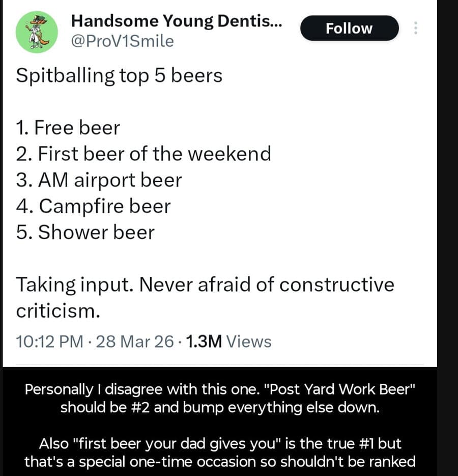Click list entry '5. Shower beer'

pyautogui.click(x=85, y=232)
